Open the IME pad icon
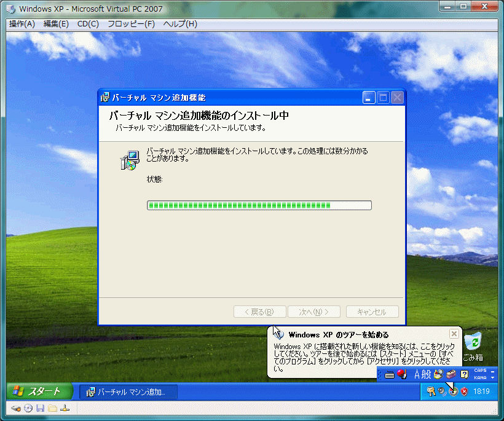This screenshot has width=504, height=421. click(x=438, y=374)
